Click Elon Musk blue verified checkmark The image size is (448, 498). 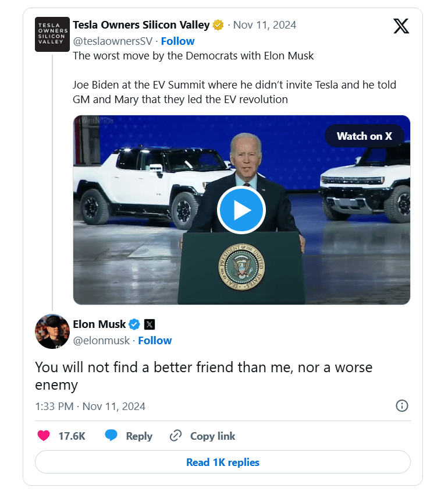pyautogui.click(x=134, y=324)
